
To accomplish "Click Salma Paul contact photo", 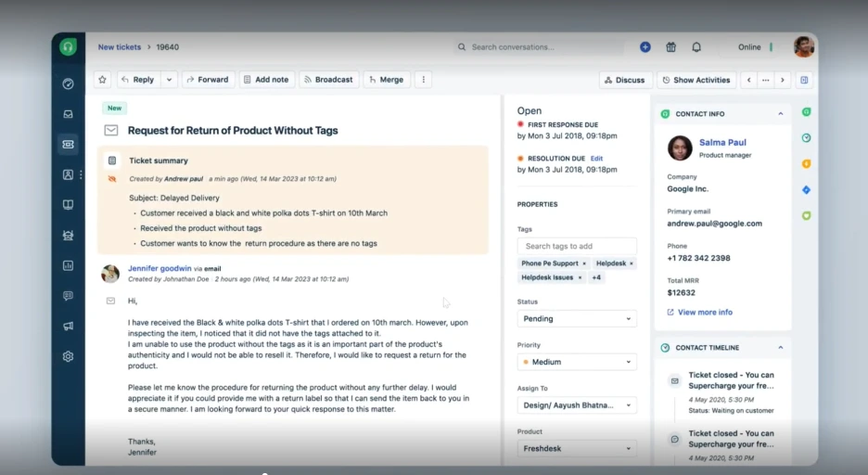I will click(680, 148).
